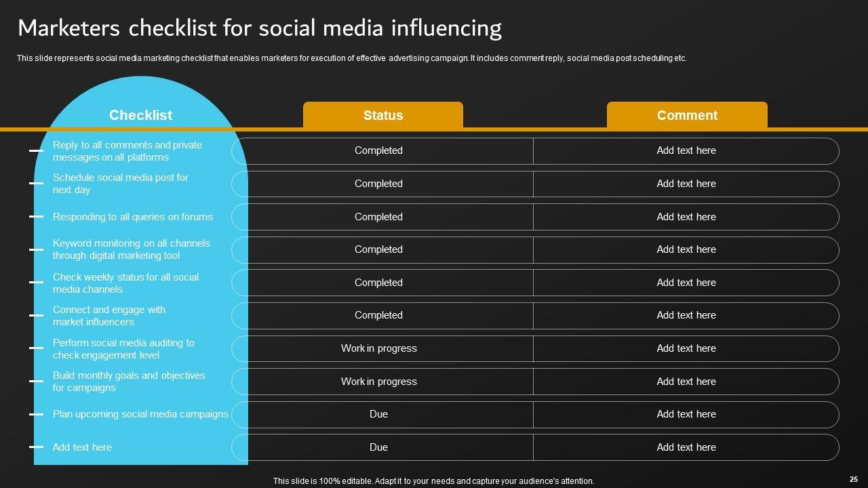Click the first 'Work in progress' status cell

tap(378, 348)
